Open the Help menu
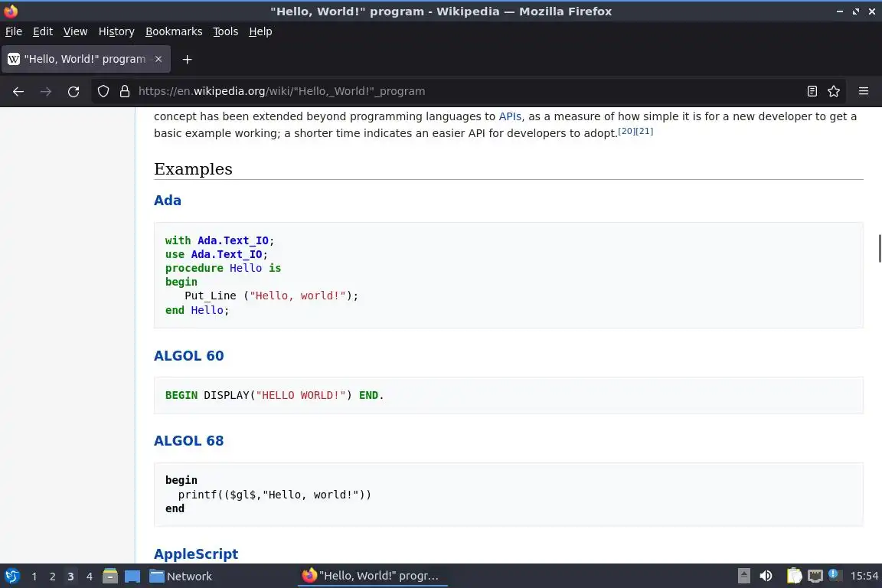The height and width of the screenshot is (588, 882). click(260, 31)
